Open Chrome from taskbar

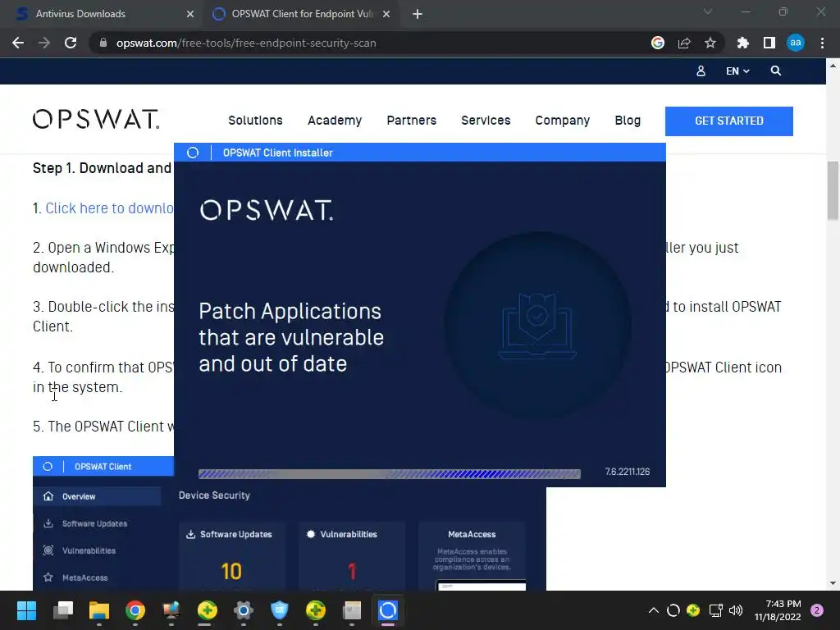point(135,610)
